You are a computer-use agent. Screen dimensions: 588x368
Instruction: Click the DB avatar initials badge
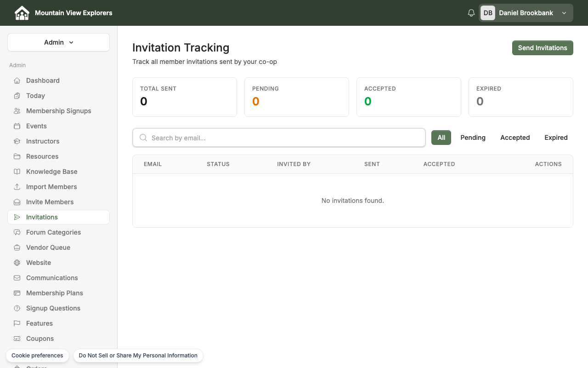tap(488, 13)
